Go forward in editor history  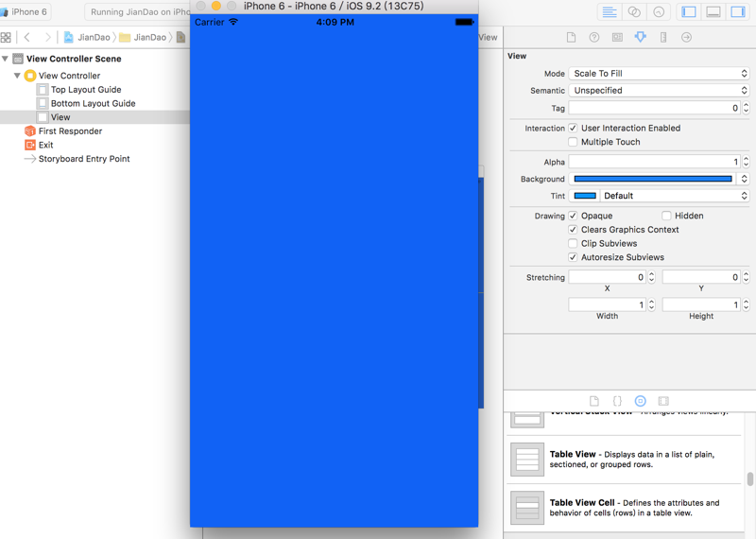(x=47, y=37)
